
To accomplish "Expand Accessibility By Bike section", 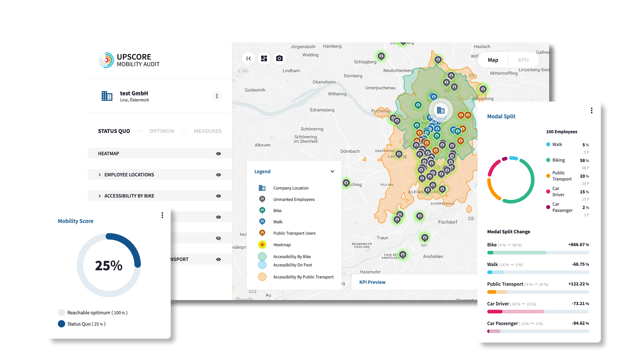I will (x=100, y=196).
